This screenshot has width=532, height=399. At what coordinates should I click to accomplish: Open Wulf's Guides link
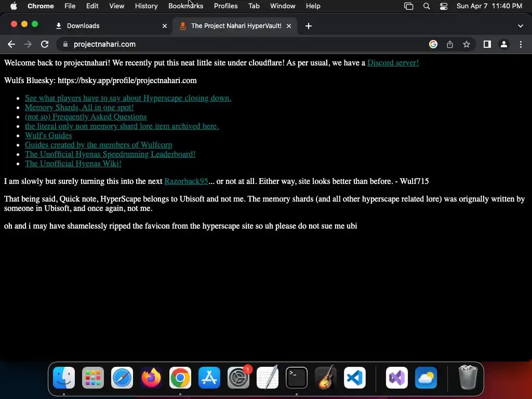pos(48,136)
